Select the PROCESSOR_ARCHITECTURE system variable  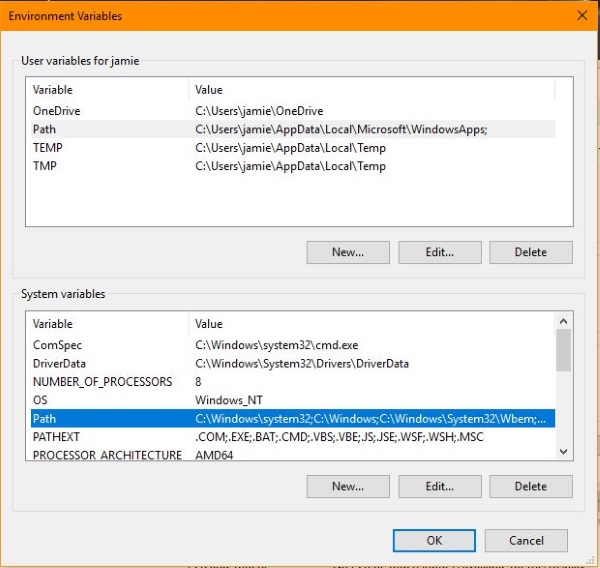[293, 455]
